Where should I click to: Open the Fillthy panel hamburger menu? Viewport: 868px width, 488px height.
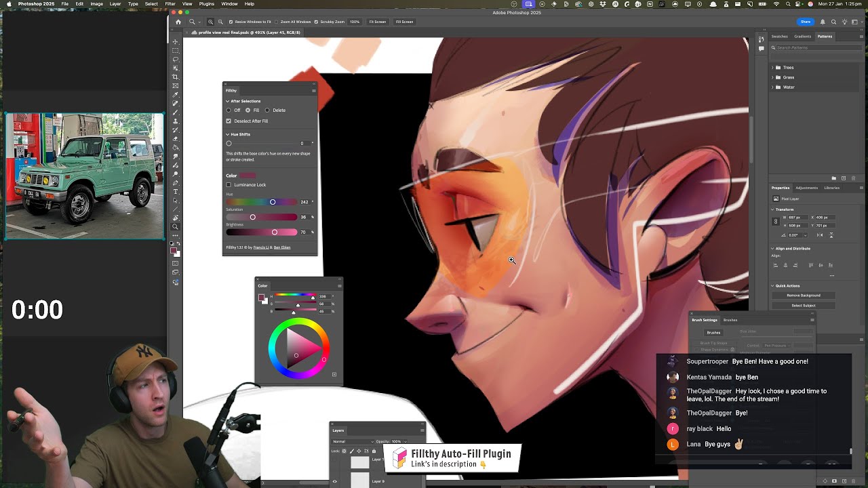pyautogui.click(x=313, y=90)
